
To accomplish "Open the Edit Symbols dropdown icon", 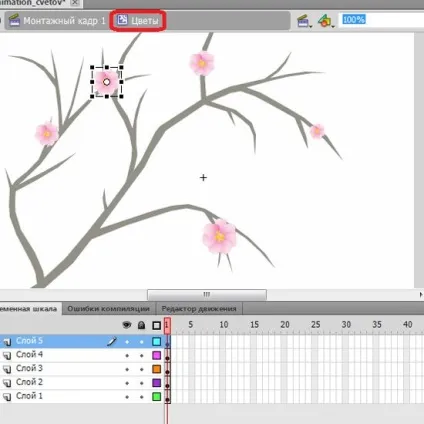I will pos(326,21).
